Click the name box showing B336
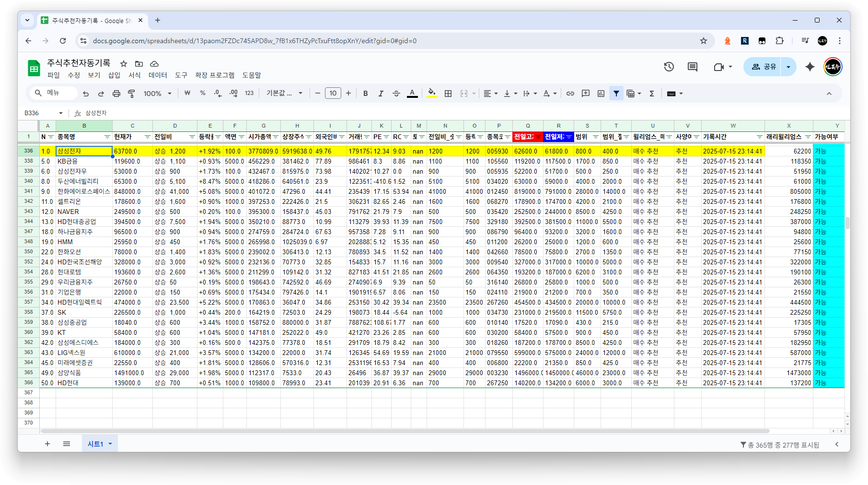 pyautogui.click(x=43, y=113)
